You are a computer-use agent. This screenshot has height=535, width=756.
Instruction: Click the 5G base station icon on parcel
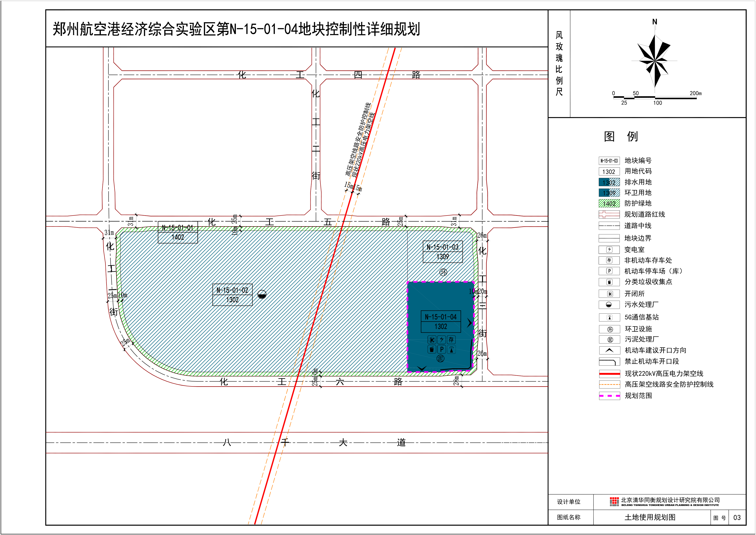(451, 349)
